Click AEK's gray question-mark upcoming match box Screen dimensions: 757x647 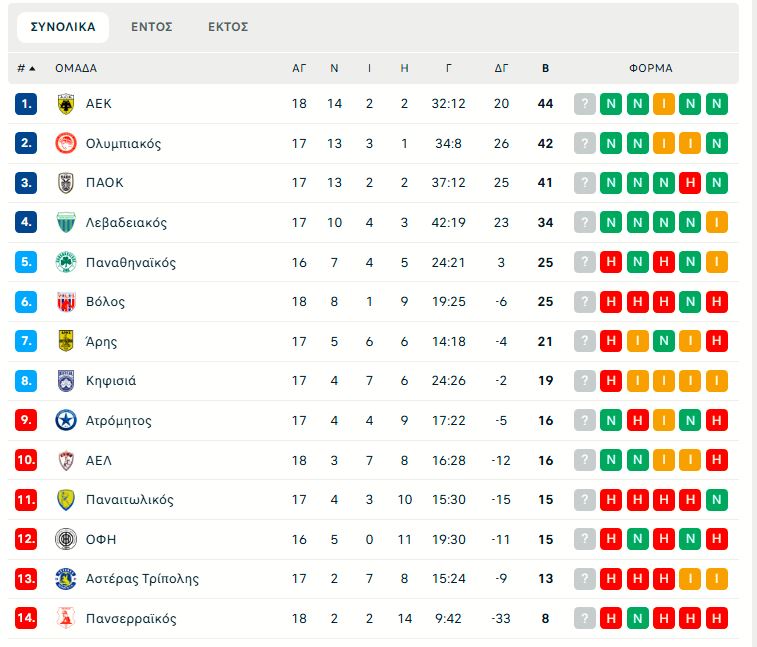585,104
